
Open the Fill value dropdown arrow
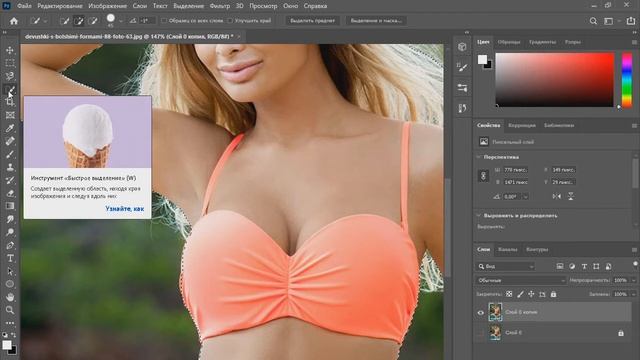[633, 294]
